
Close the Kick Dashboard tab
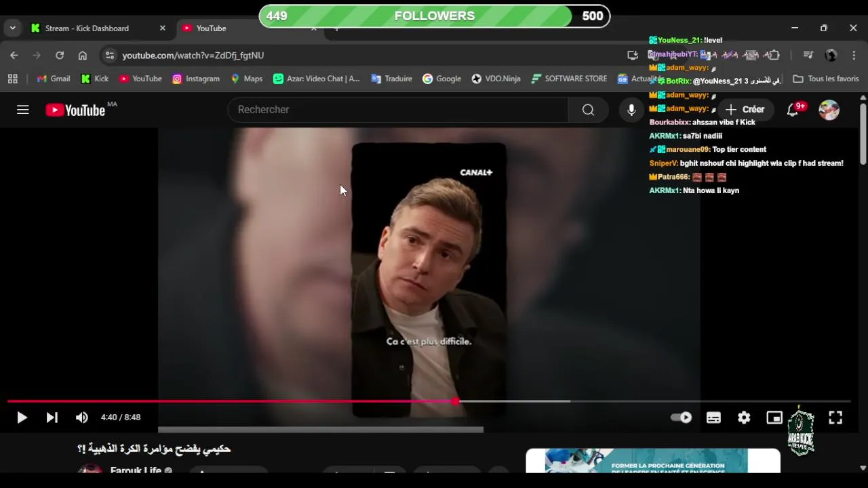click(162, 28)
